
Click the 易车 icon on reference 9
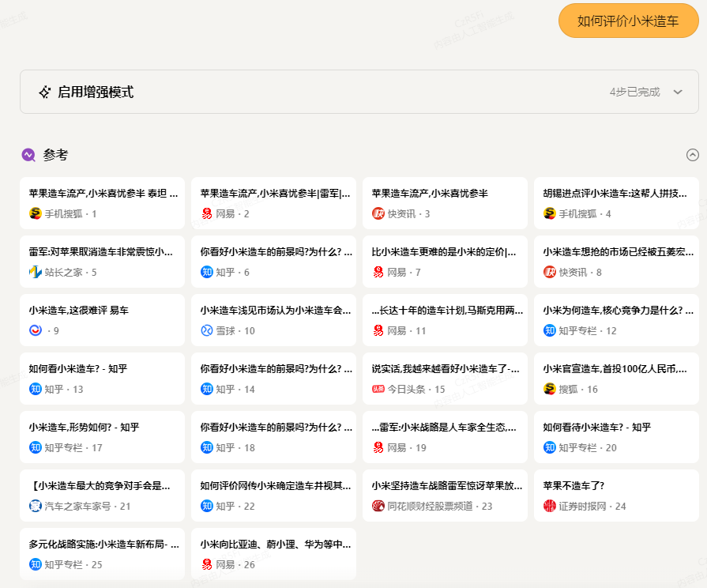tap(36, 331)
